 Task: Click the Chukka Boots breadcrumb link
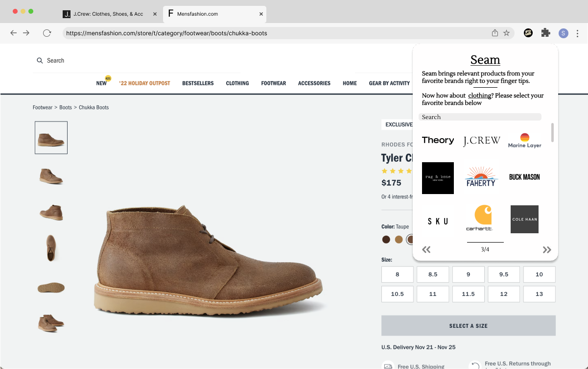pyautogui.click(x=94, y=107)
